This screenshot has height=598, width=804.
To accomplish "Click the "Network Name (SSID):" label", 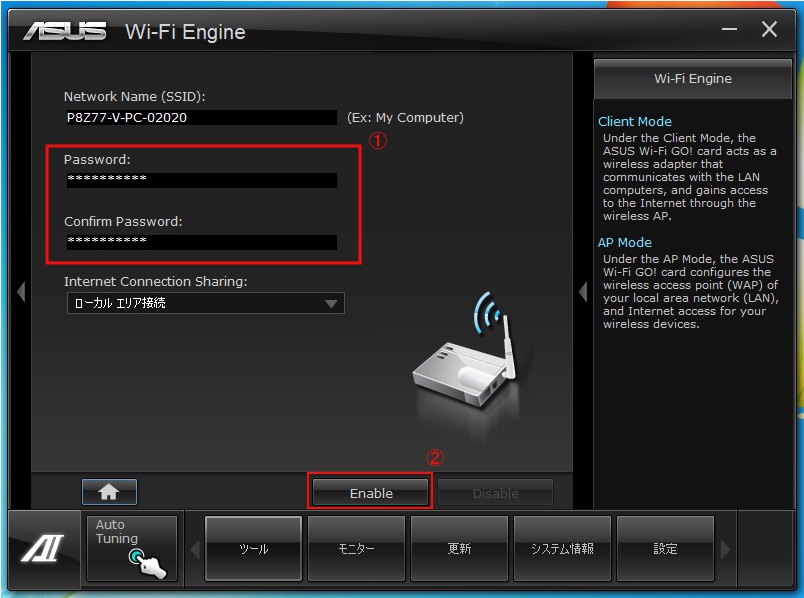I will [x=134, y=96].
